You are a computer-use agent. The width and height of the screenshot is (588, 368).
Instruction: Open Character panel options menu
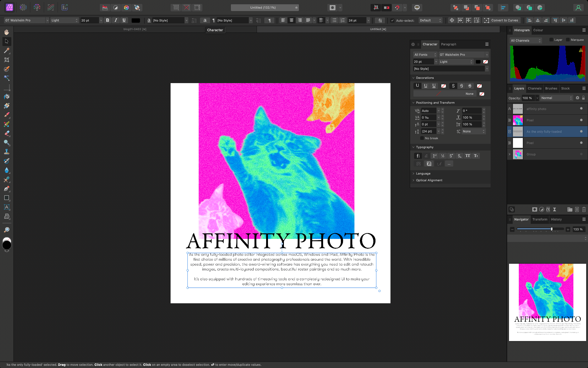487,44
